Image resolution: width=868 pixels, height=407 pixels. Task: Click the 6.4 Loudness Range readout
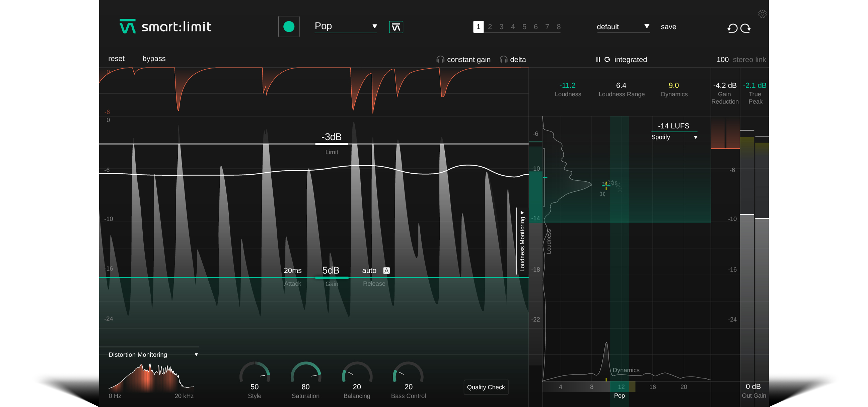[x=621, y=85]
